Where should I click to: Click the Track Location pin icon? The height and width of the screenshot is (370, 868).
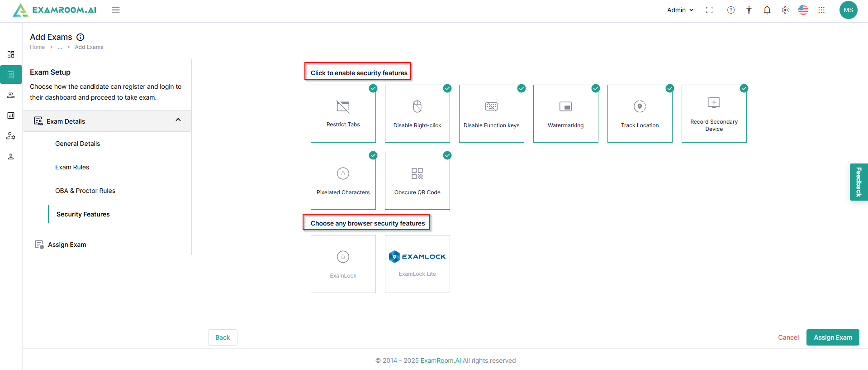tap(640, 106)
